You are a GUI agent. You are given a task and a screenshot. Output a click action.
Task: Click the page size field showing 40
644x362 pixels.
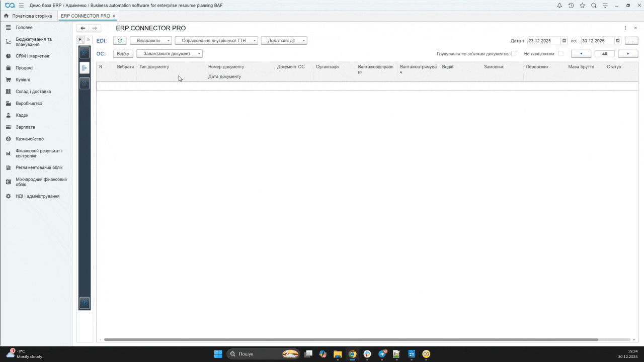coord(605,54)
